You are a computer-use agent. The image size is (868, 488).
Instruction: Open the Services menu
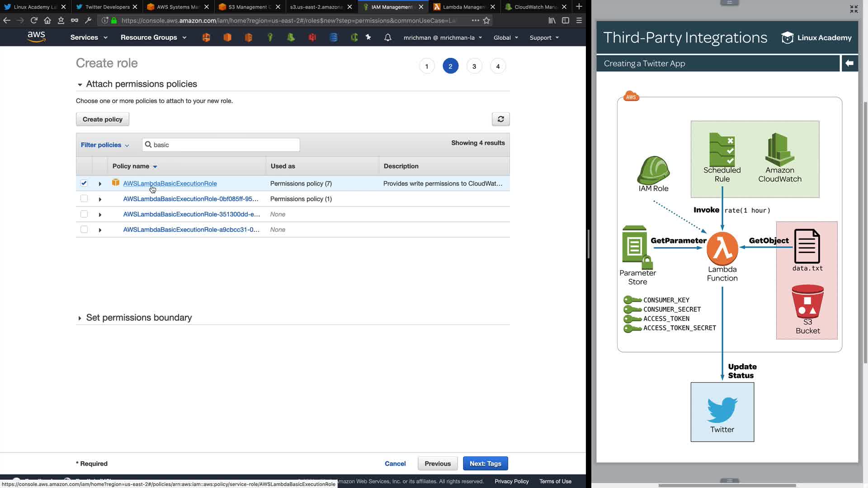click(x=89, y=38)
